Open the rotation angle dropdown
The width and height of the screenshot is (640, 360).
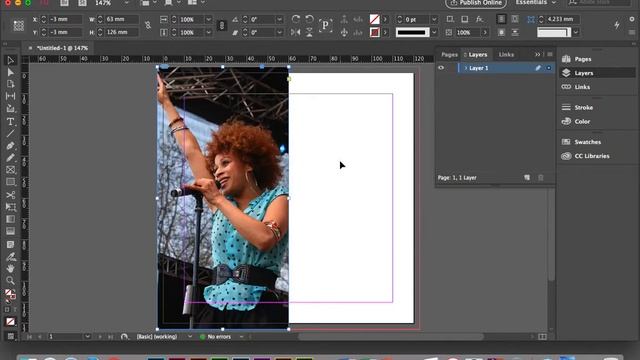point(280,19)
